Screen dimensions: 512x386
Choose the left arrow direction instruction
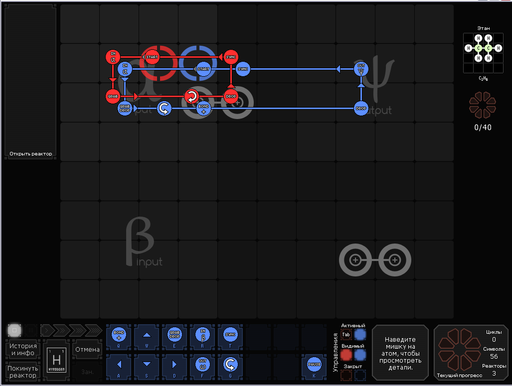pos(119,366)
